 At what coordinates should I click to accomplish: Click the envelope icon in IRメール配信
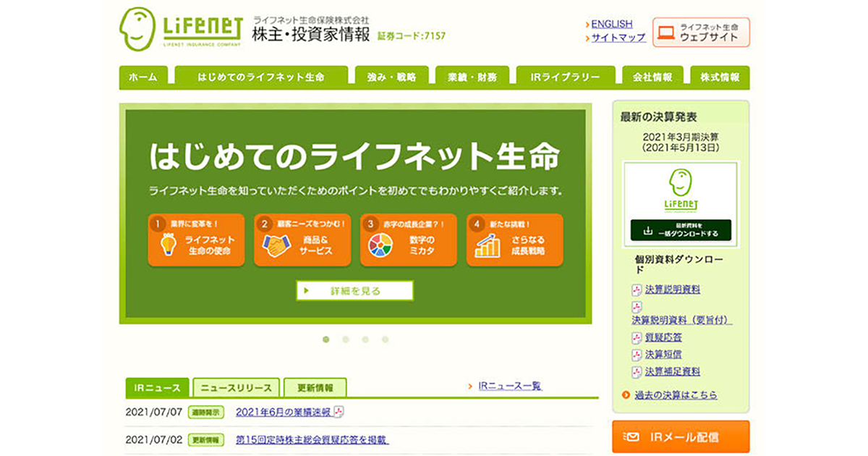click(632, 437)
